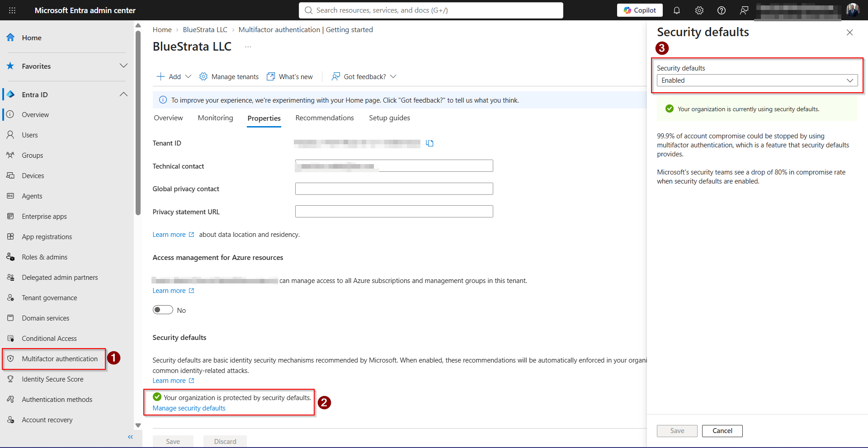Viewport: 868px width, 448px height.
Task: Open Roles & admins in the sidebar
Action: coord(45,257)
